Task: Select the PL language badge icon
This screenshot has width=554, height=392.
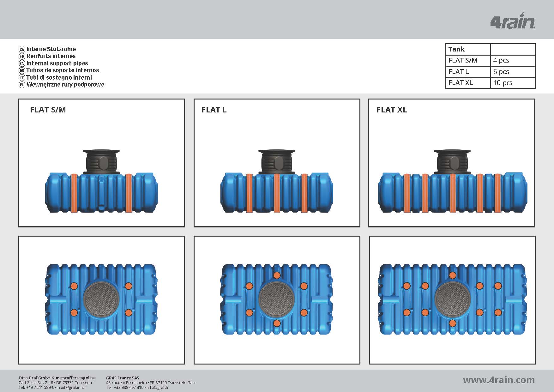Action: [22, 85]
